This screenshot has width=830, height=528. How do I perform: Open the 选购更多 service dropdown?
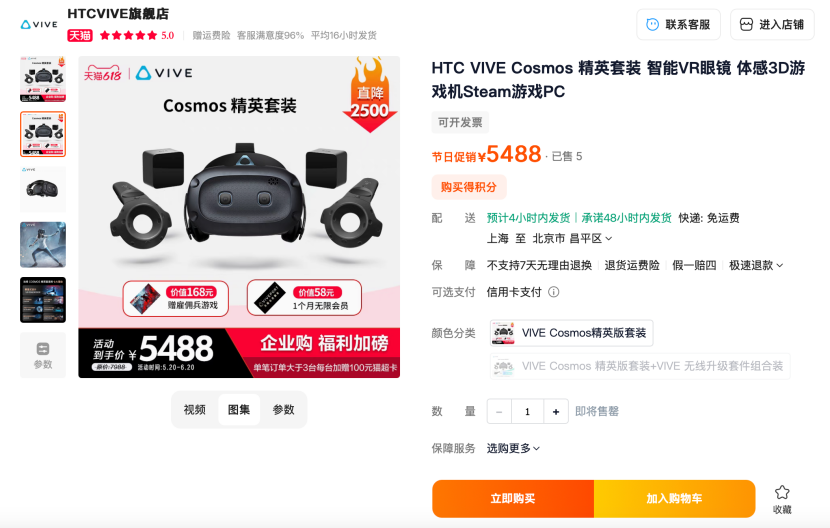point(513,449)
